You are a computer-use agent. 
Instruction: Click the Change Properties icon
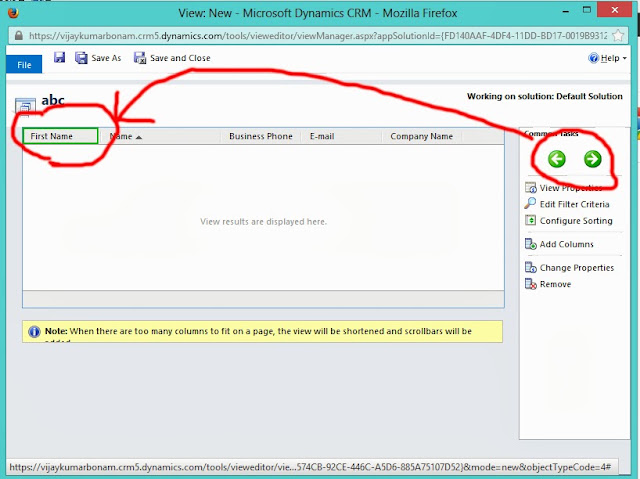click(x=531, y=268)
